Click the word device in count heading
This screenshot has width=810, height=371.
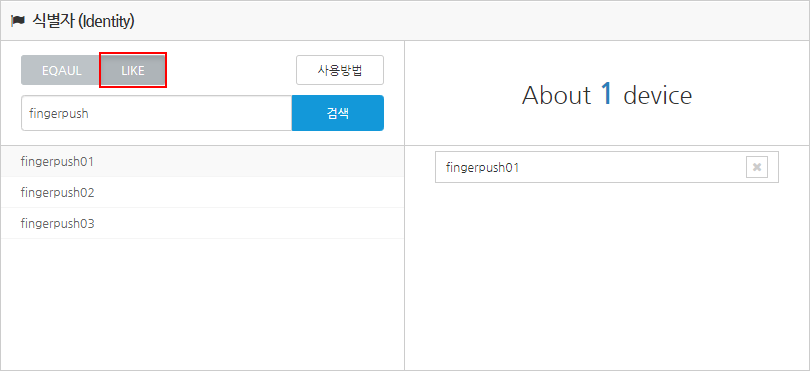pyautogui.click(x=658, y=96)
